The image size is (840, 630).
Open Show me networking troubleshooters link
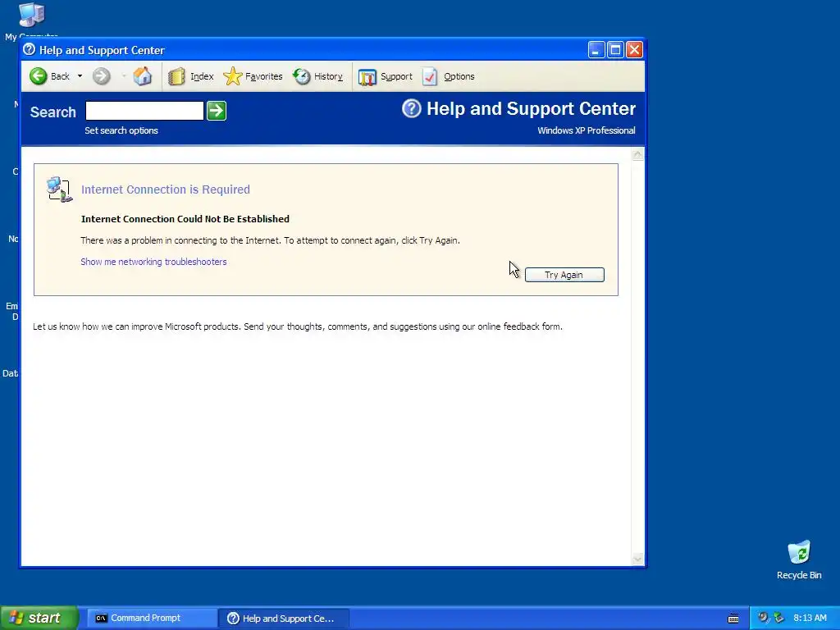click(x=153, y=262)
